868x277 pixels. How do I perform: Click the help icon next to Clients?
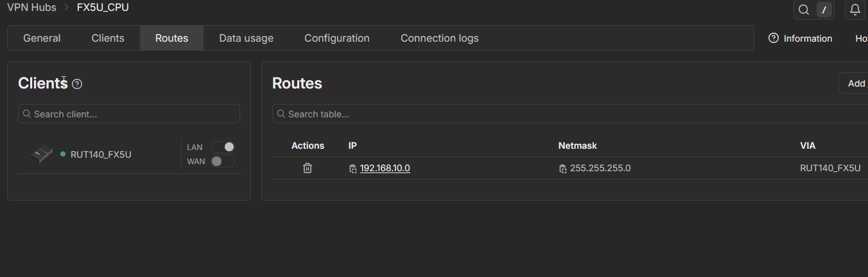point(77,84)
